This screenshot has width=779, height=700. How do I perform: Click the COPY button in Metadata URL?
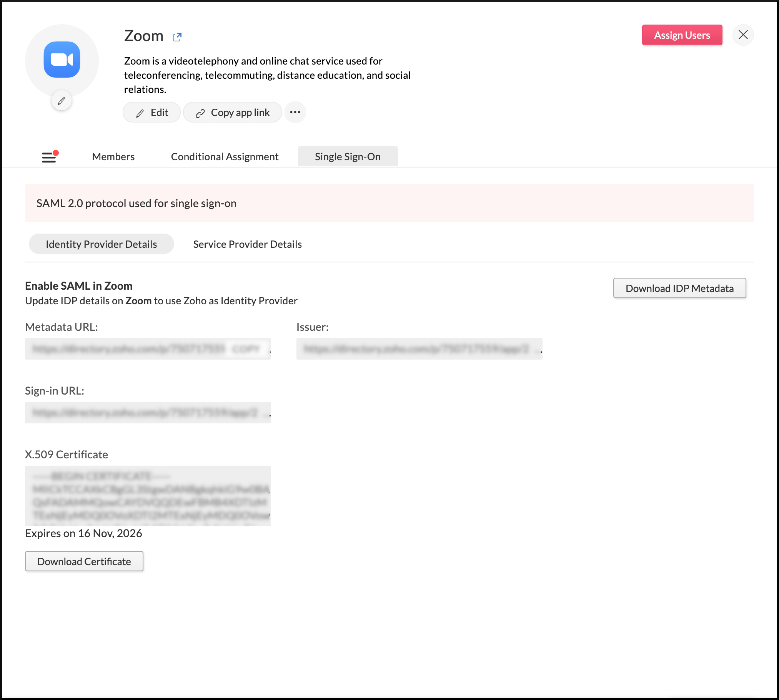(246, 349)
